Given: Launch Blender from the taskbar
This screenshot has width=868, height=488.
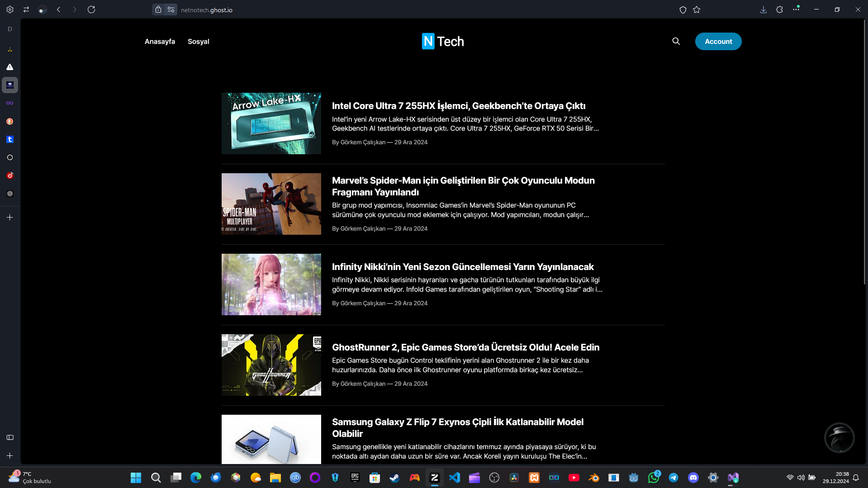Looking at the screenshot, I should pos(594,478).
